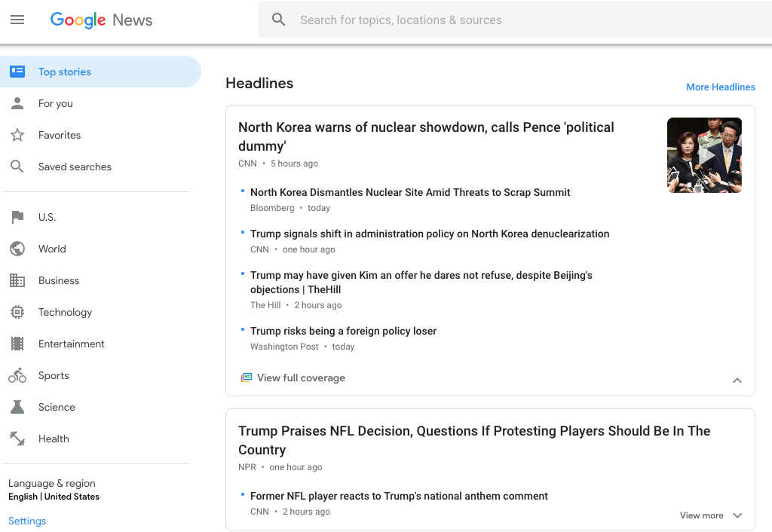772x532 pixels.
Task: Open the Settings link
Action: pyautogui.click(x=27, y=521)
